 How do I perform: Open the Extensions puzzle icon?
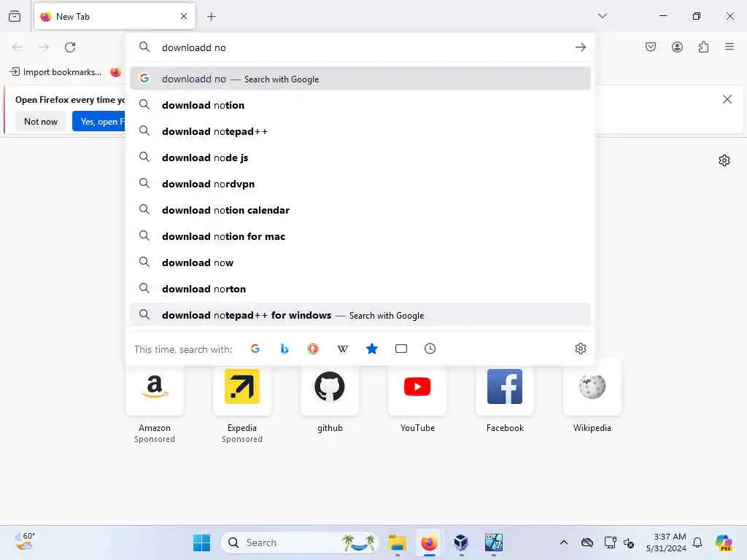[x=703, y=47]
